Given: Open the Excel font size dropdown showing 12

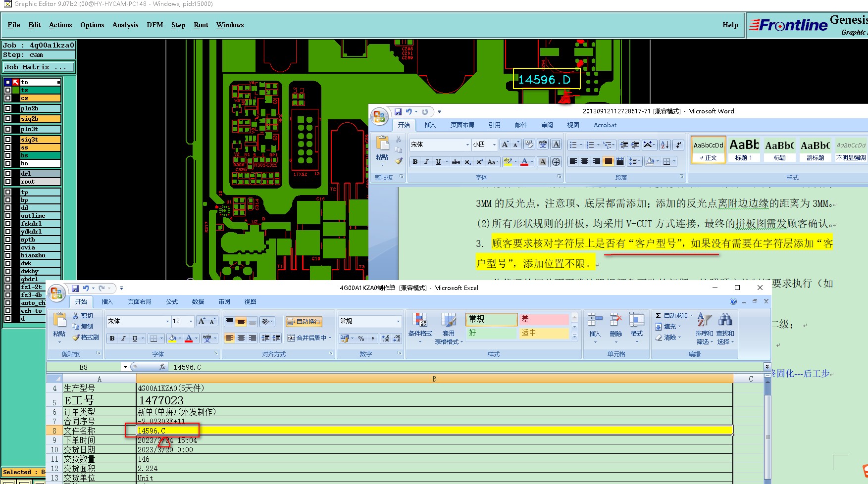Looking at the screenshot, I should click(x=191, y=321).
